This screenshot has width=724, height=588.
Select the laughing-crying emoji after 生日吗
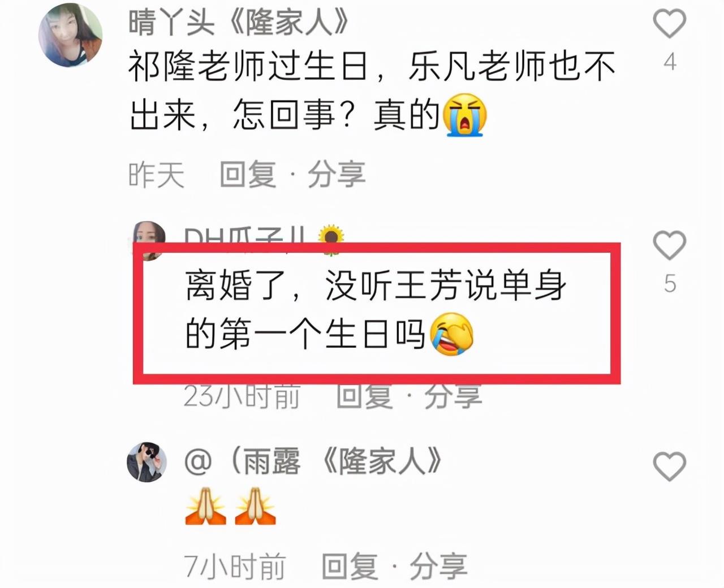(452, 334)
